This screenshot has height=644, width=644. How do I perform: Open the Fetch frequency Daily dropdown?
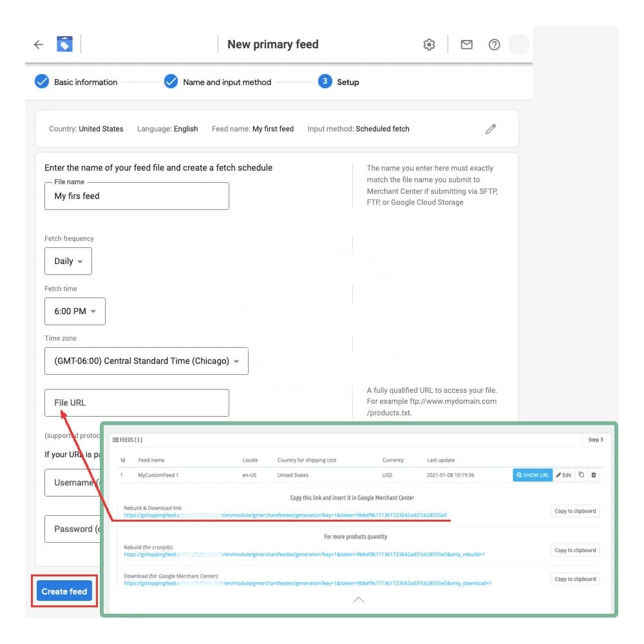tap(68, 261)
